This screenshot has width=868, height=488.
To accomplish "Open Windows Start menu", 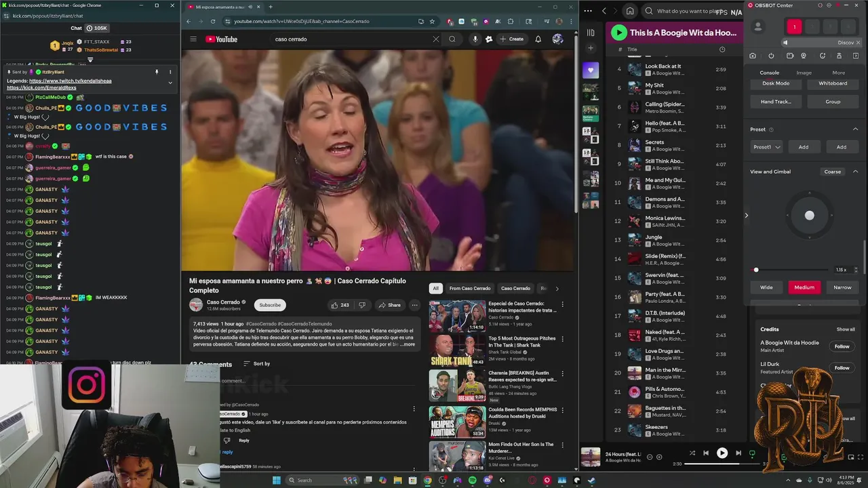I will (x=276, y=481).
